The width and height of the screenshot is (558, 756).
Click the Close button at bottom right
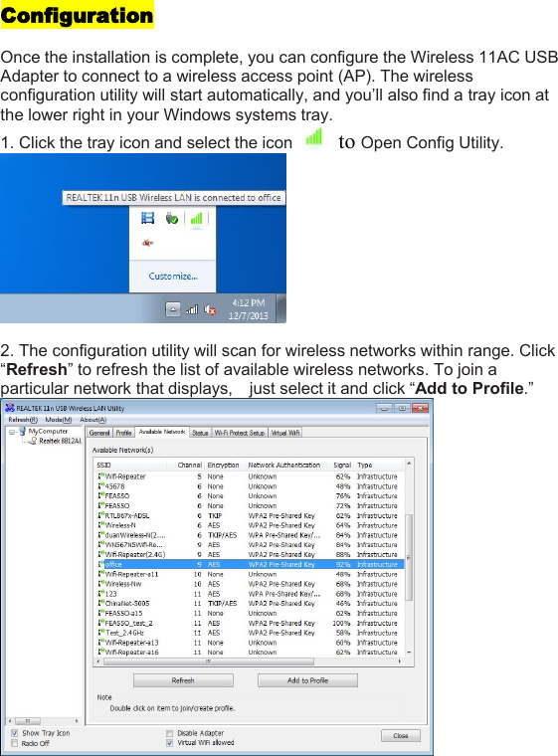tap(401, 736)
